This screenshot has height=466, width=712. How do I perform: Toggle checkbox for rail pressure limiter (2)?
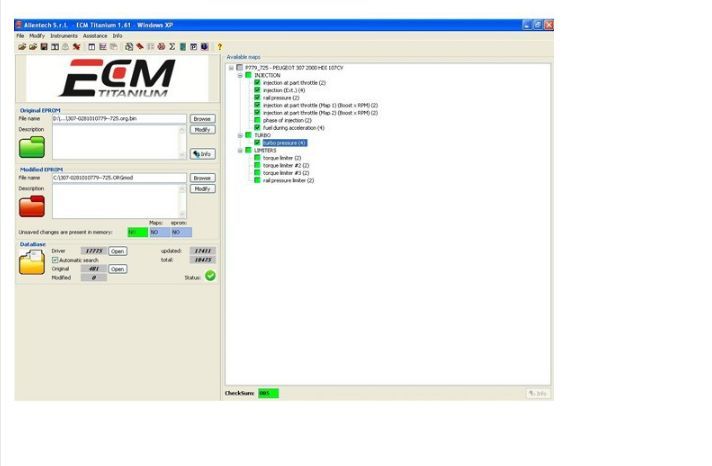[x=257, y=180]
